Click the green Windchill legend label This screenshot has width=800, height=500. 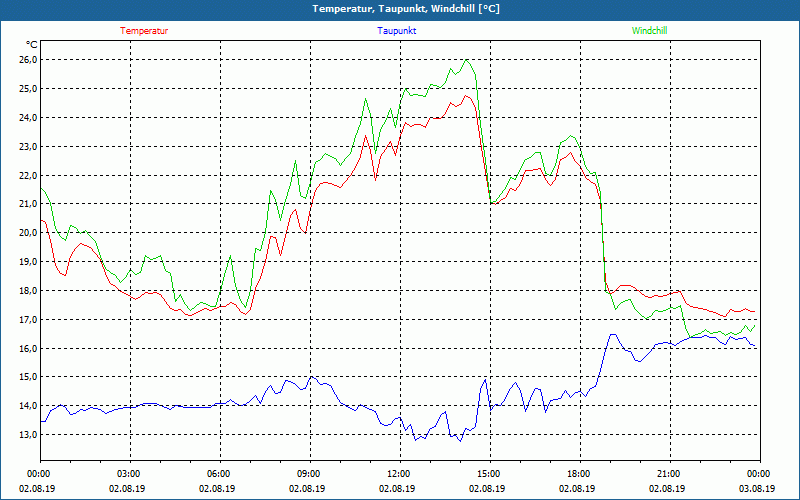click(x=649, y=31)
